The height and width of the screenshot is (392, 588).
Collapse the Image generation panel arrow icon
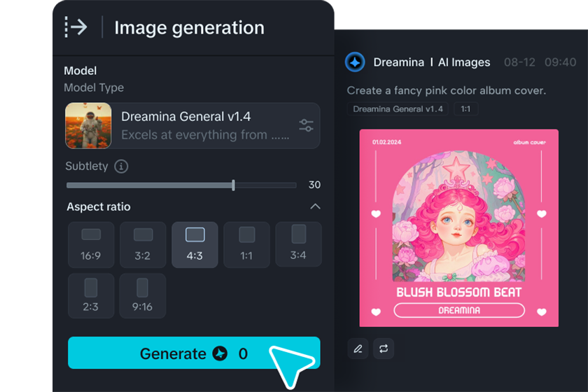tap(76, 27)
